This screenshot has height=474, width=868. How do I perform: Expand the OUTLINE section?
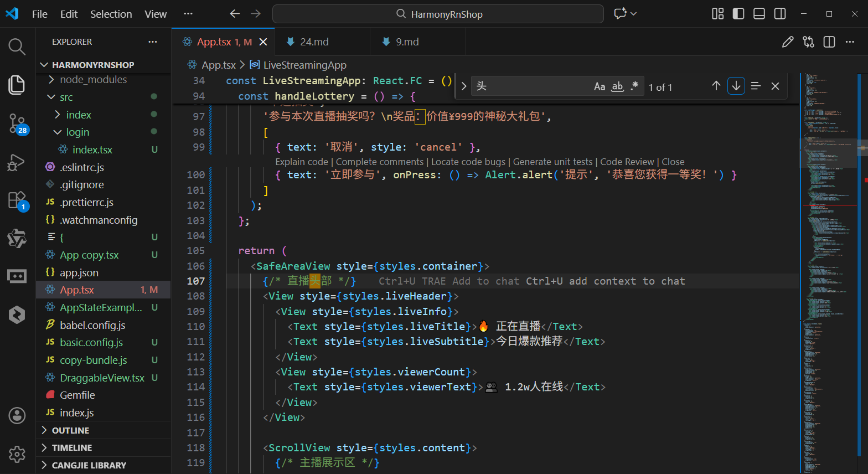click(x=70, y=430)
